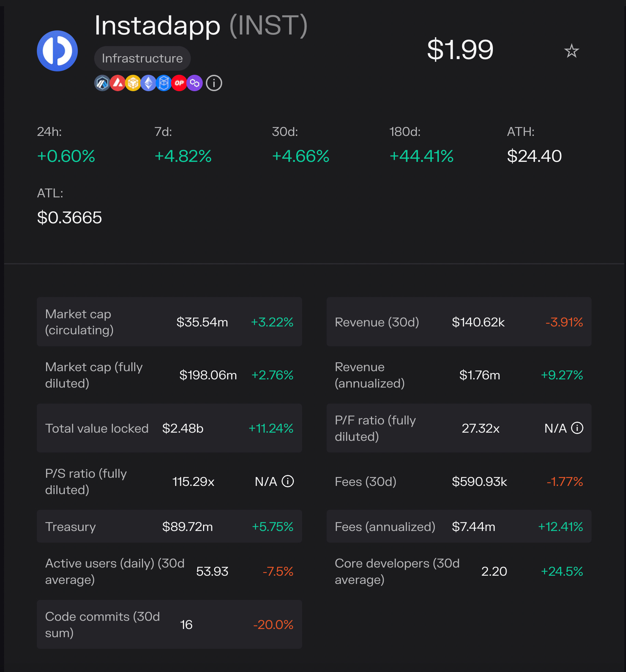Click the Revenue (30d) label
The height and width of the screenshot is (672, 626).
(377, 322)
